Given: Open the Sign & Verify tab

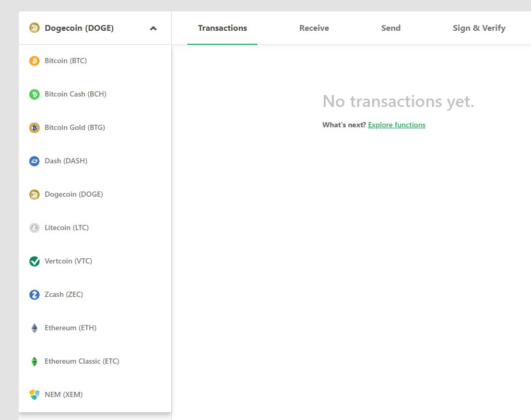Looking at the screenshot, I should click(x=479, y=28).
